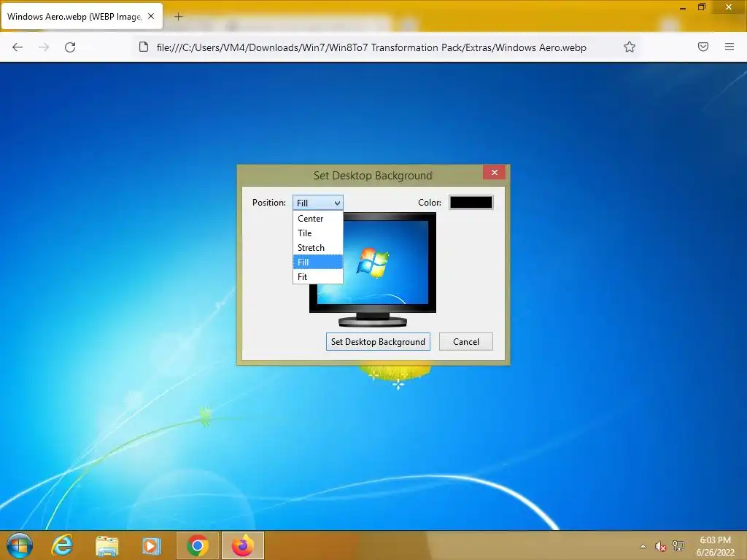Restore down the Firefox window
This screenshot has height=560, width=747.
pos(702,7)
